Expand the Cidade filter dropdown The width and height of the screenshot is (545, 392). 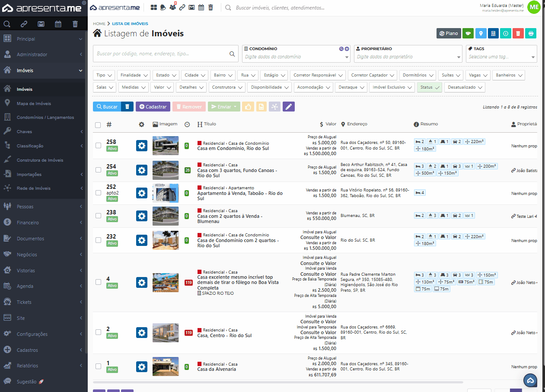coord(194,75)
